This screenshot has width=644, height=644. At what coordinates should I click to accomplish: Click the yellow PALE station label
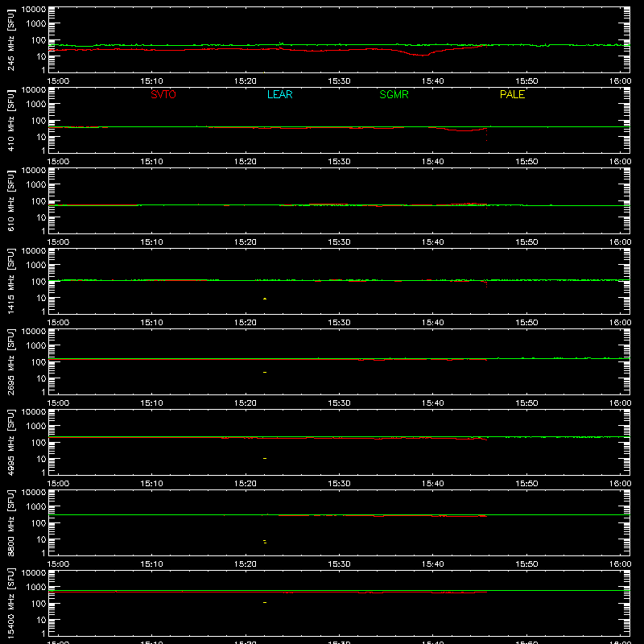tap(512, 94)
